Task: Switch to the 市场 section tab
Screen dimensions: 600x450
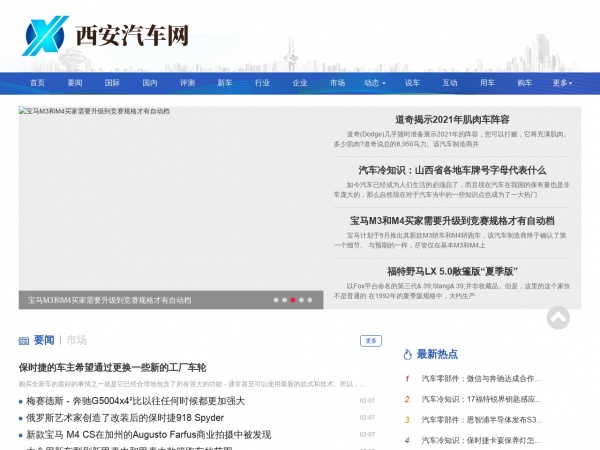Action: click(x=77, y=340)
